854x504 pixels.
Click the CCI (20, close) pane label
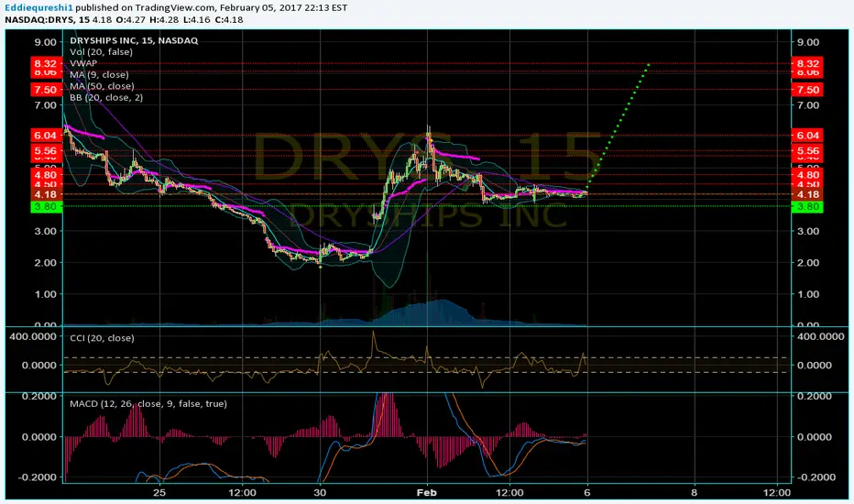click(x=102, y=338)
